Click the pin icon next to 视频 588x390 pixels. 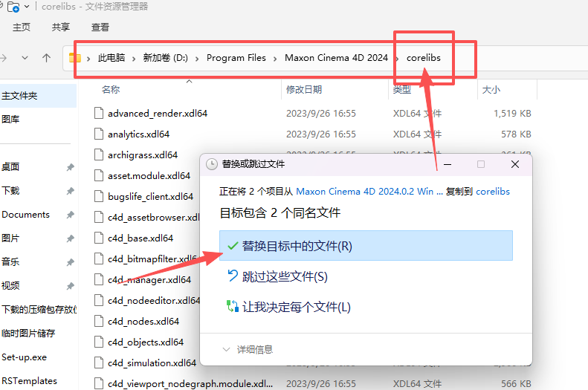(70, 286)
